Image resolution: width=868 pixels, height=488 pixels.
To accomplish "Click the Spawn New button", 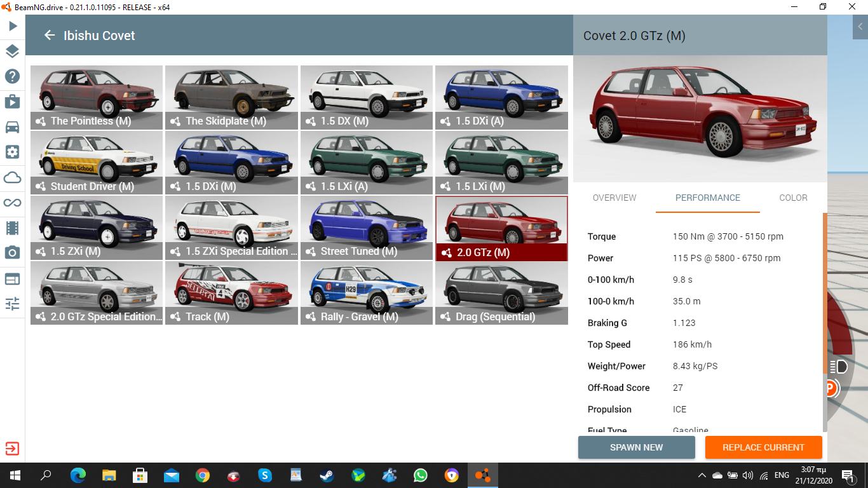I will pyautogui.click(x=636, y=447).
